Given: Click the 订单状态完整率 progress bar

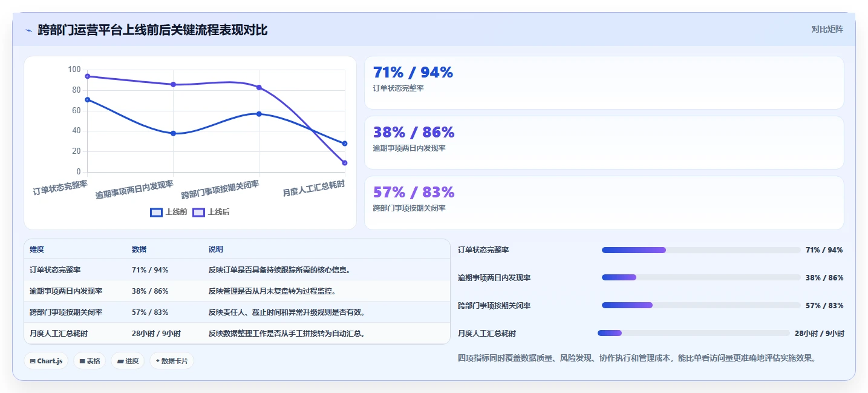Looking at the screenshot, I should coord(701,250).
